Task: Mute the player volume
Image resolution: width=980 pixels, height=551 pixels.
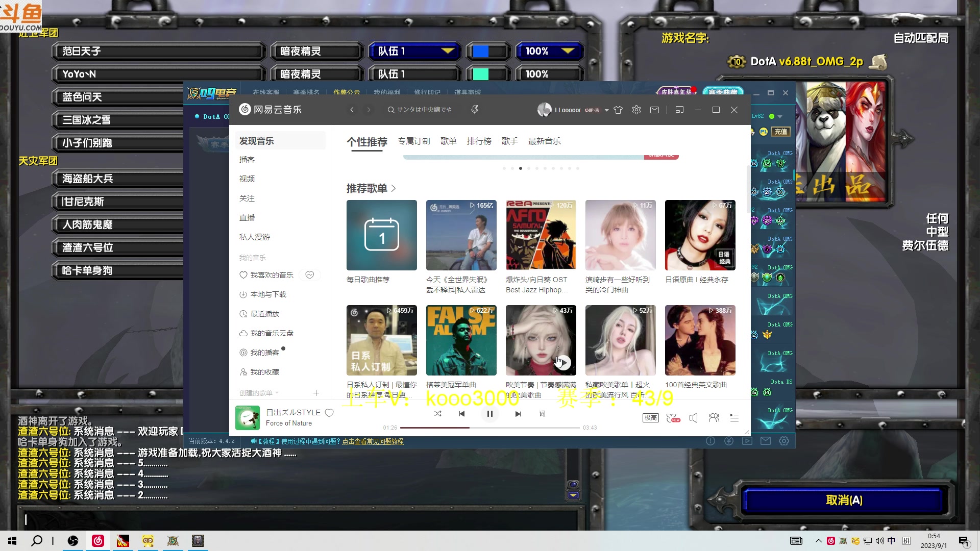Action: click(x=693, y=418)
